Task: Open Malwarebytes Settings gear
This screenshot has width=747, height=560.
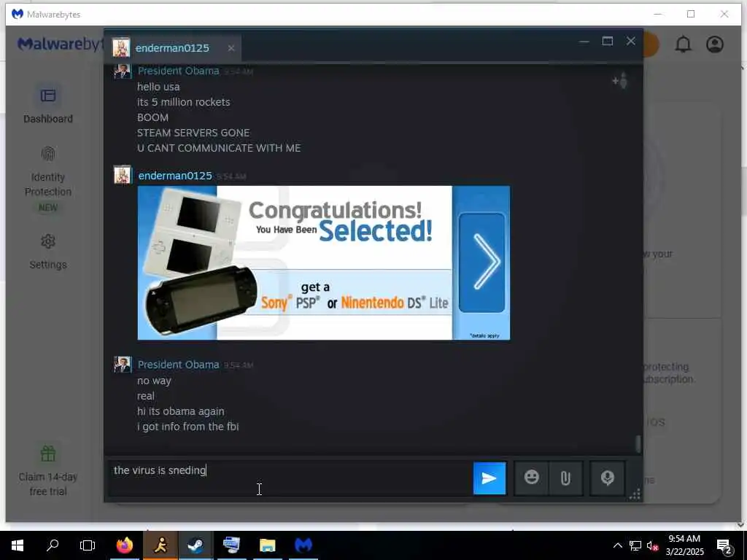Action: [x=47, y=252]
